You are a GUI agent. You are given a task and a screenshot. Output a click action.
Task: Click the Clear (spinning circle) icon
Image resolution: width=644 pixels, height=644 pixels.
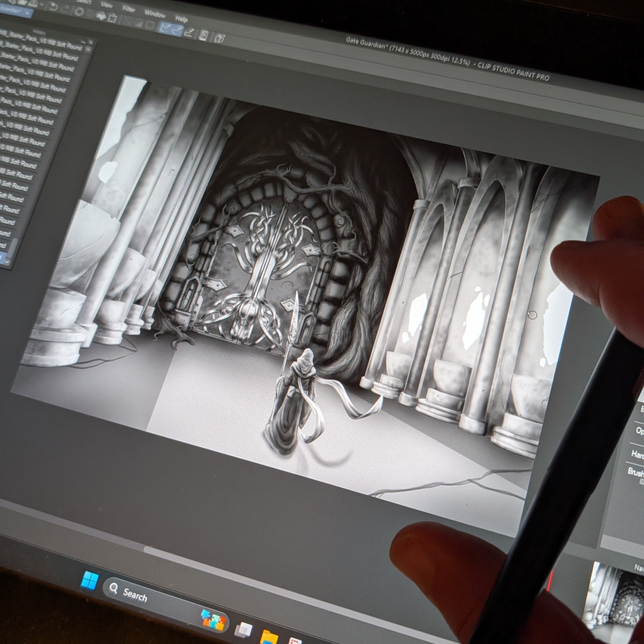click(79, 12)
